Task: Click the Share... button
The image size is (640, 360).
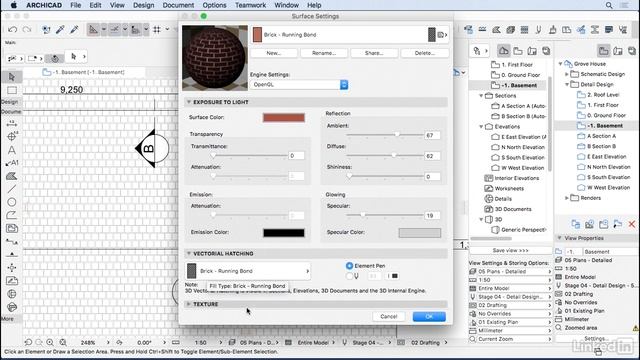Action: click(374, 53)
